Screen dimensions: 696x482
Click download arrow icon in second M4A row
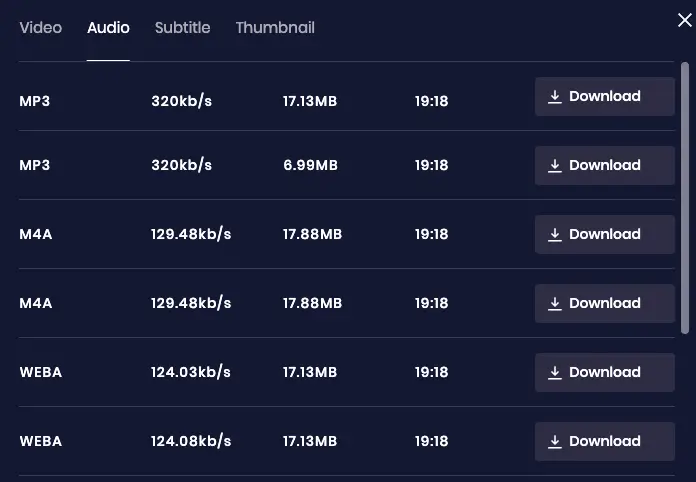click(555, 304)
